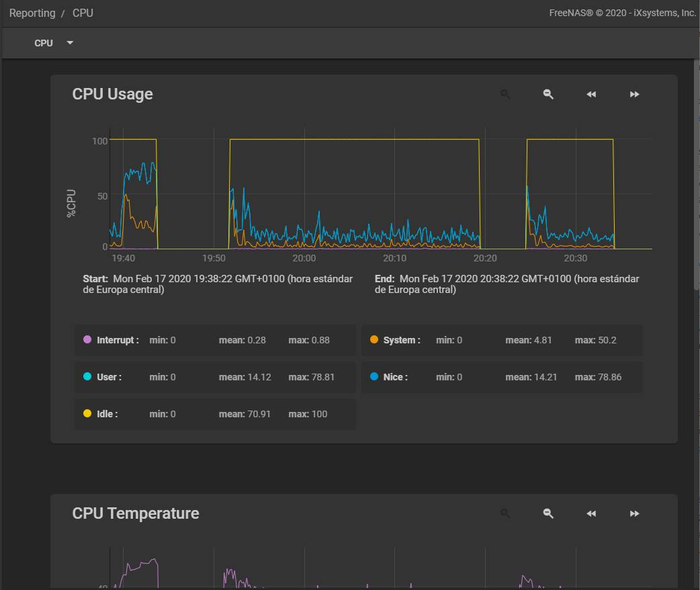Viewport: 700px width, 590px height.
Task: Click the orange System legend dot
Action: click(374, 340)
